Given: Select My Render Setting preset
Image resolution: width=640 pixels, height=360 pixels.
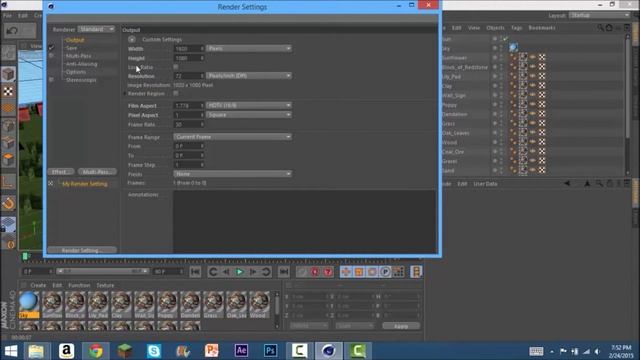Looking at the screenshot, I should click(85, 184).
